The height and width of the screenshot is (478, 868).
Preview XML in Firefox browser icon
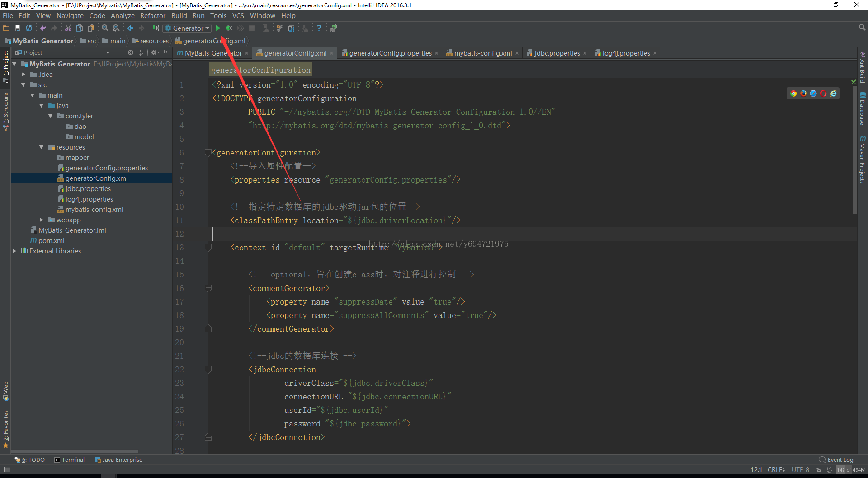pos(803,94)
